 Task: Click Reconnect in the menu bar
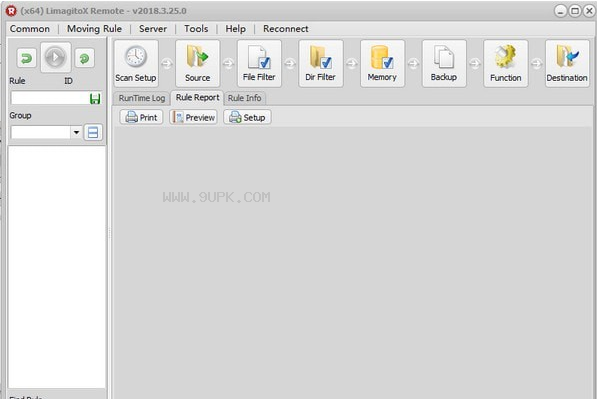coord(286,29)
